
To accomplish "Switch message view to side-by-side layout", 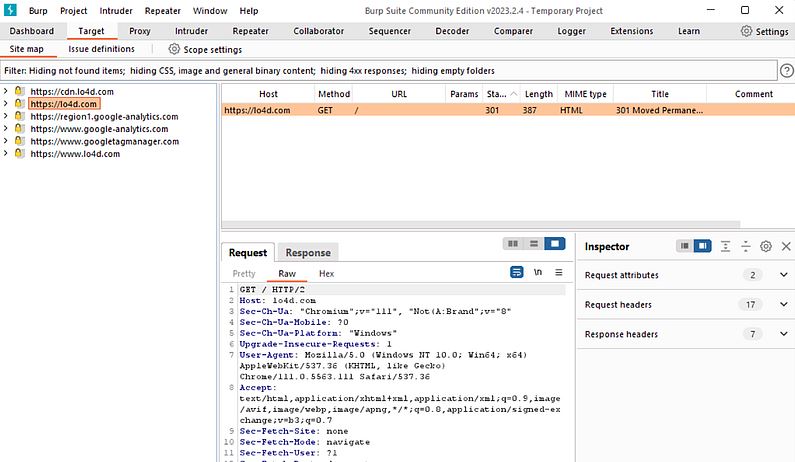I will pos(513,244).
